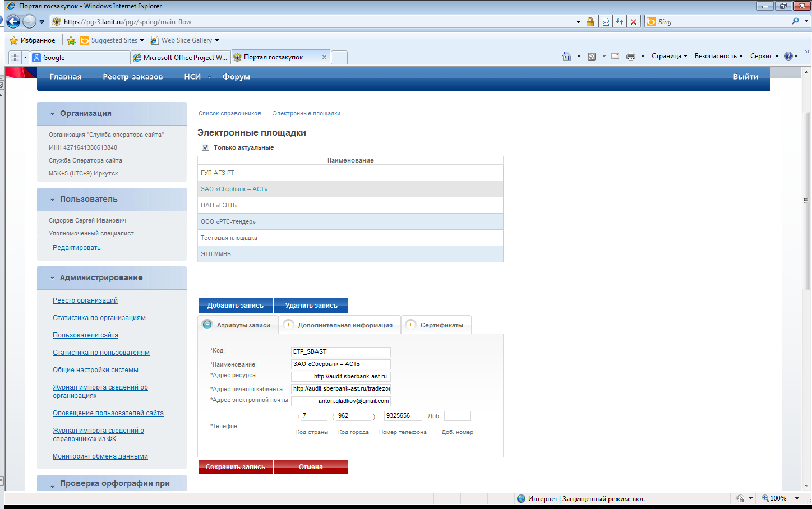Click the page vertical scrollbar

click(x=806, y=201)
